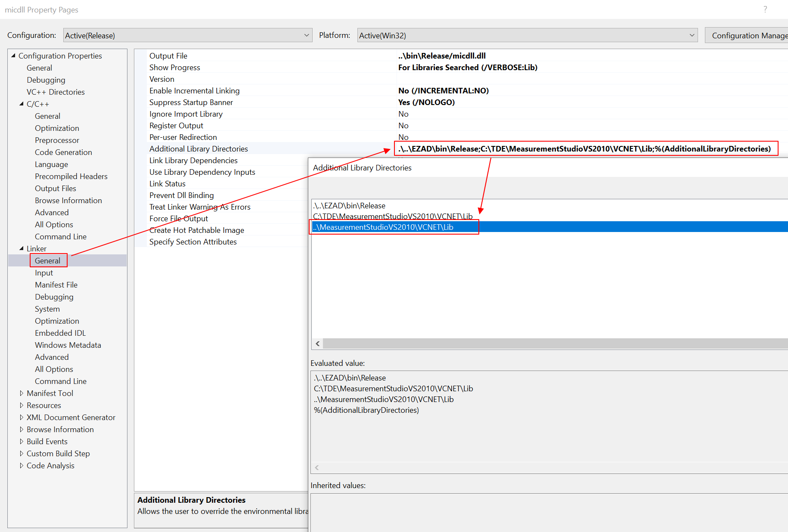Select Input under Linker
Viewport: 788px width, 532px height.
click(44, 272)
